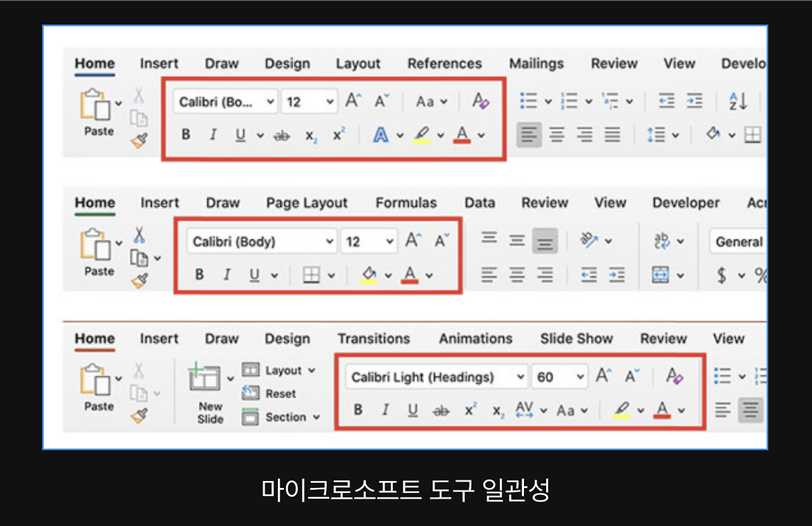Toggle Underline formatting in PowerPoint ribbon

pos(412,410)
